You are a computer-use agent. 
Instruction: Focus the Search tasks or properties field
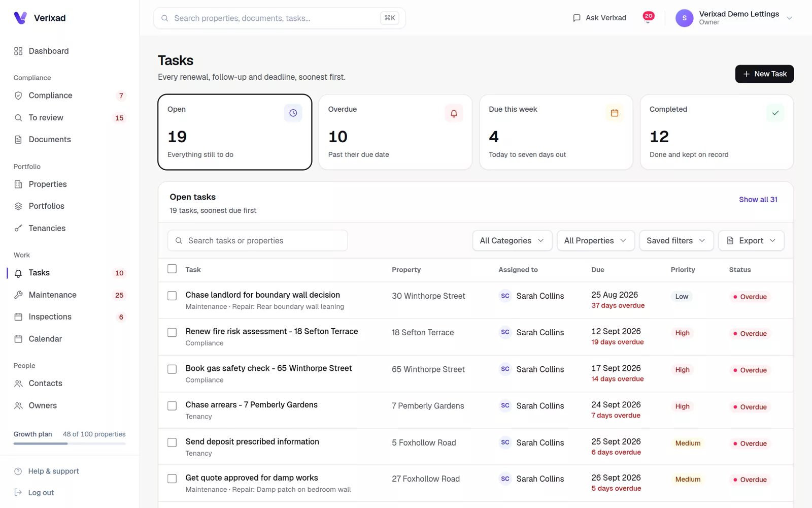click(257, 241)
